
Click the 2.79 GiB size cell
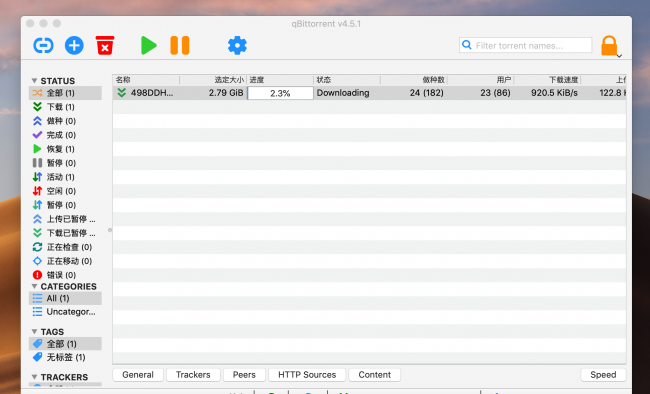click(226, 93)
